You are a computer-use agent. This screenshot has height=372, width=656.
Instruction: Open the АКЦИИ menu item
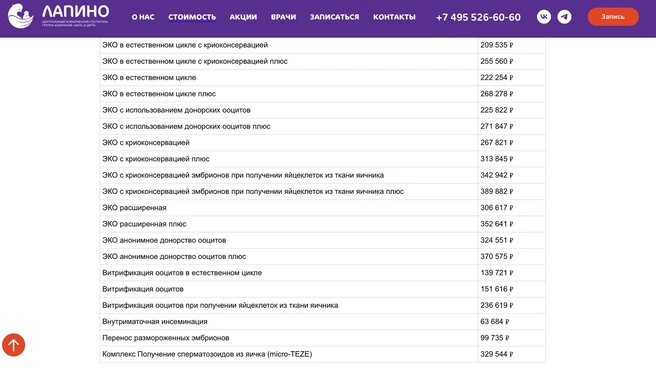coord(243,17)
